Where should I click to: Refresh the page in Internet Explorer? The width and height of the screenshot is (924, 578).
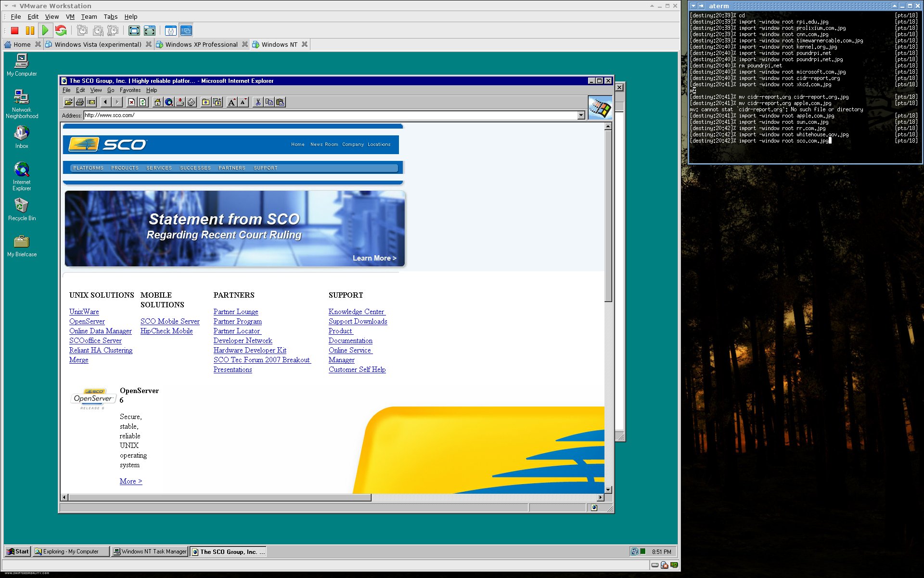tap(143, 102)
